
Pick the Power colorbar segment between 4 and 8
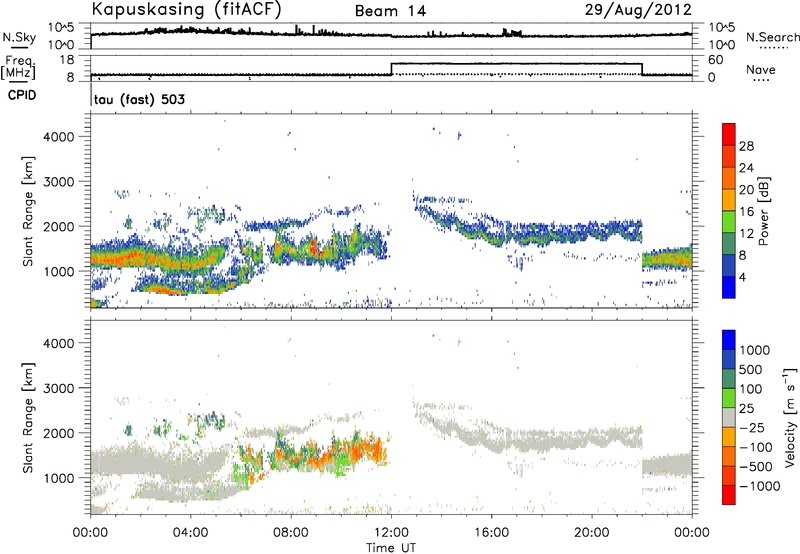729,265
